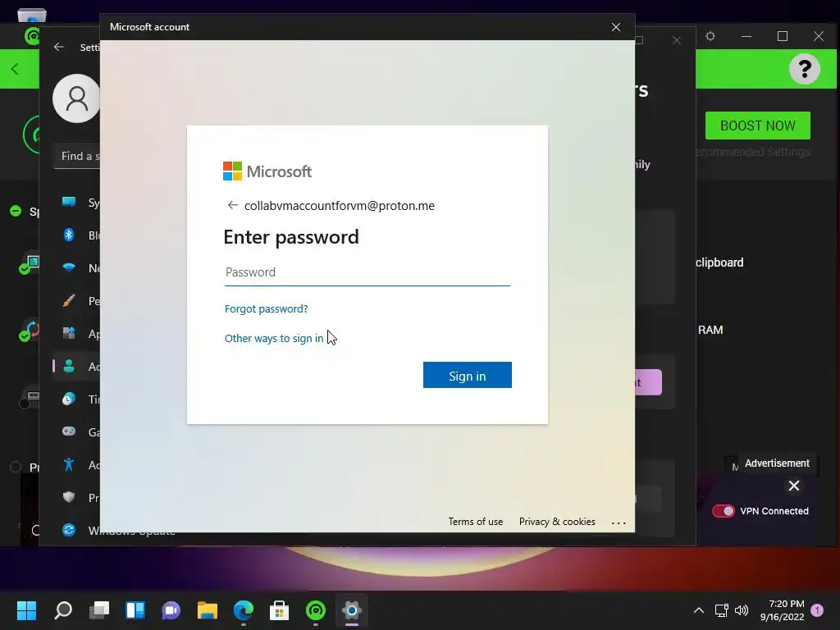Click the green back chevron in booster app
This screenshot has width=840, height=630.
(15, 69)
